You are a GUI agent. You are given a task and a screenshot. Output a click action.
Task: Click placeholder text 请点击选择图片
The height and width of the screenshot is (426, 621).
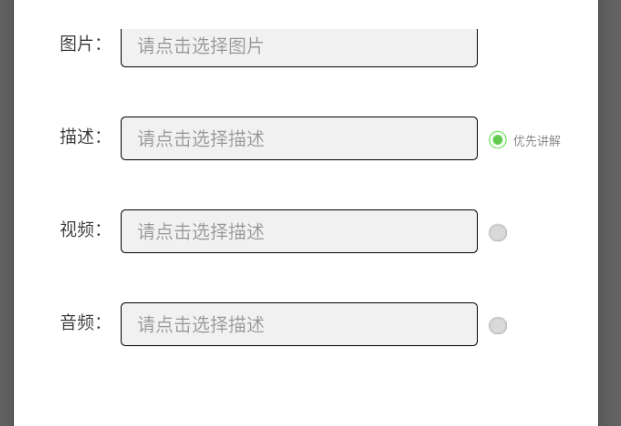point(200,46)
